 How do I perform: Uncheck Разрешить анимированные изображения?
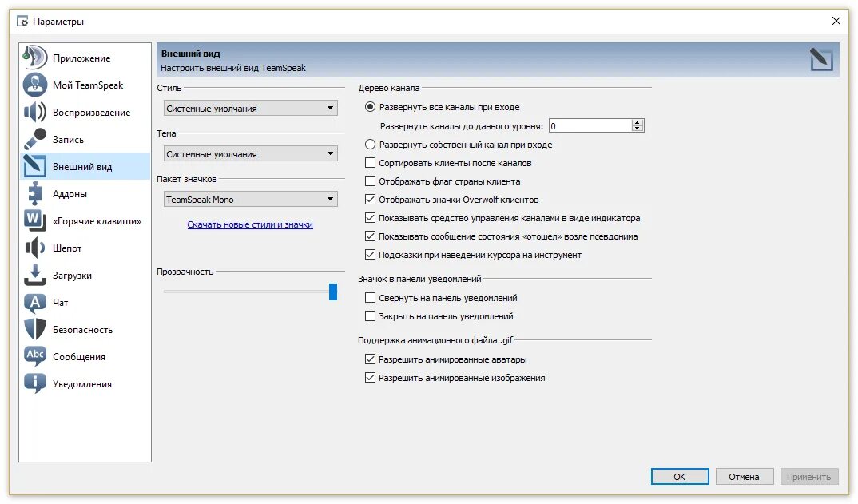tap(371, 378)
